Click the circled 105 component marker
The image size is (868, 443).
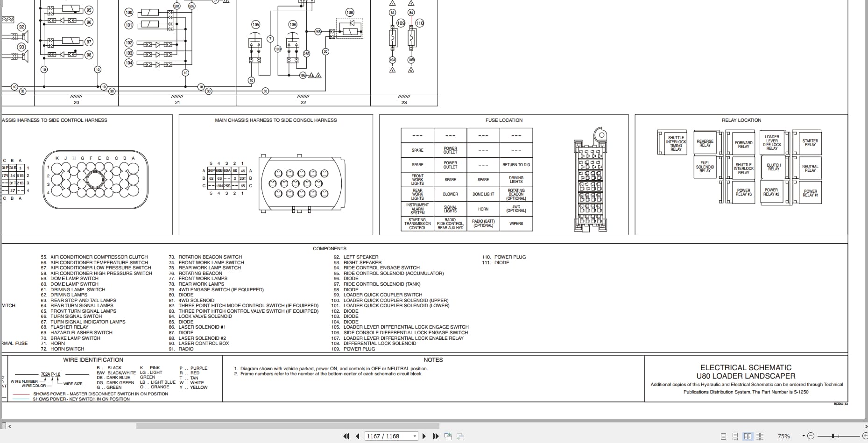255,24
